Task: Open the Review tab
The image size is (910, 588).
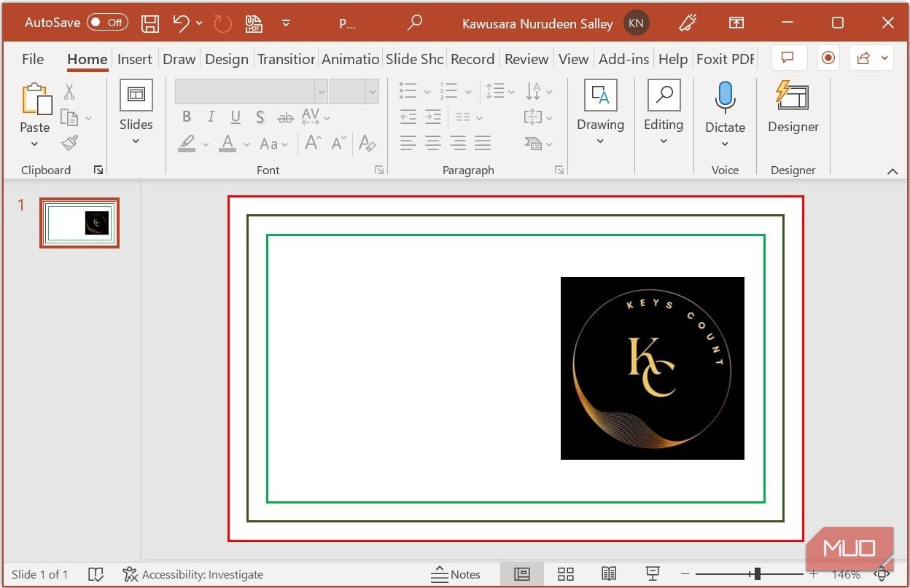Action: pyautogui.click(x=526, y=59)
